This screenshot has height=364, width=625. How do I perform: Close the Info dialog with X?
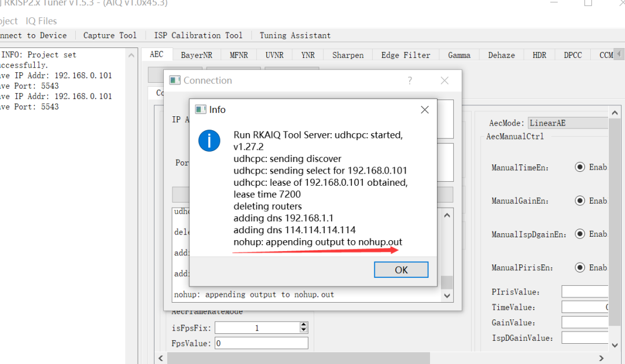424,109
